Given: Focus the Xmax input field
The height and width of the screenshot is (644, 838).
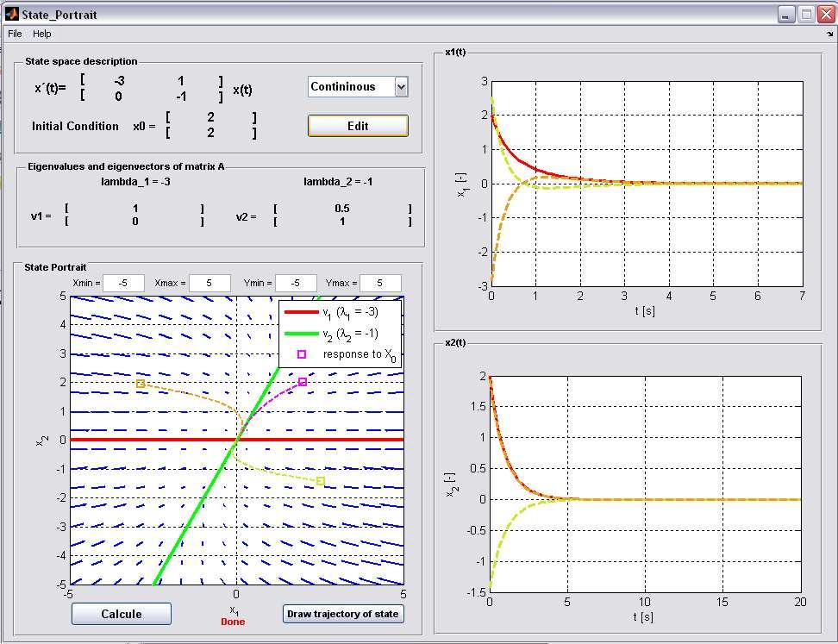Looking at the screenshot, I should click(209, 284).
